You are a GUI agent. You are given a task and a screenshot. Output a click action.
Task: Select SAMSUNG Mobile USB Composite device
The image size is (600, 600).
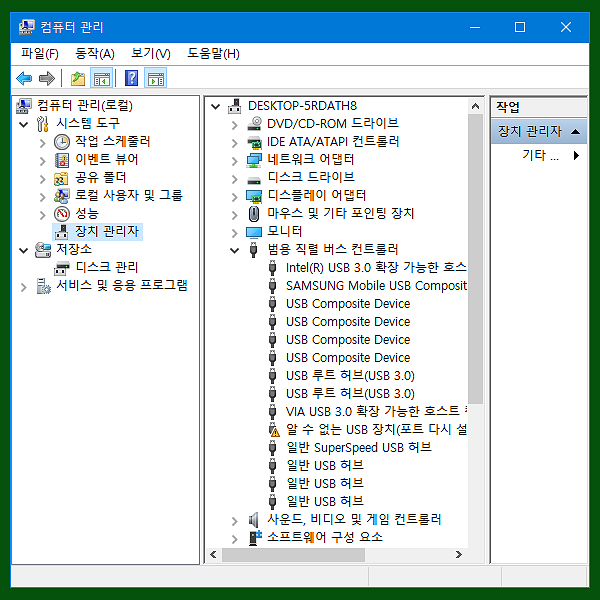coord(376,285)
